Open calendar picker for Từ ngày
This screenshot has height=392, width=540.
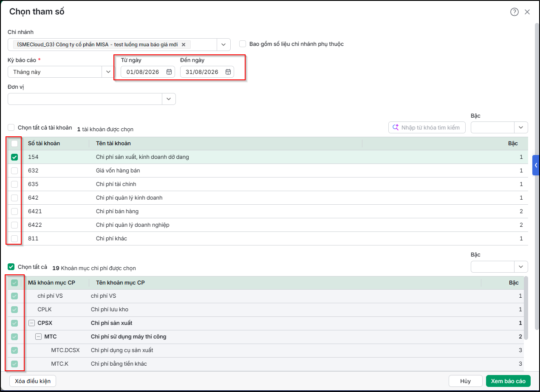point(169,72)
